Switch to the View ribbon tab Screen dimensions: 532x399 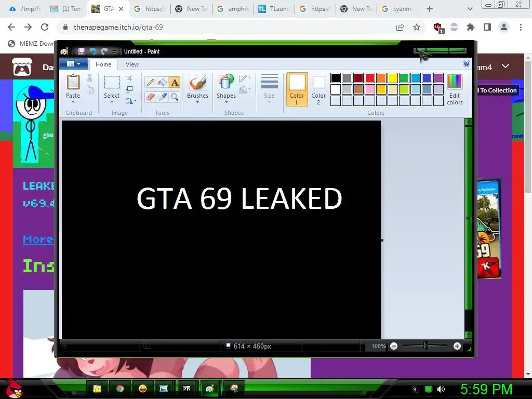click(132, 64)
